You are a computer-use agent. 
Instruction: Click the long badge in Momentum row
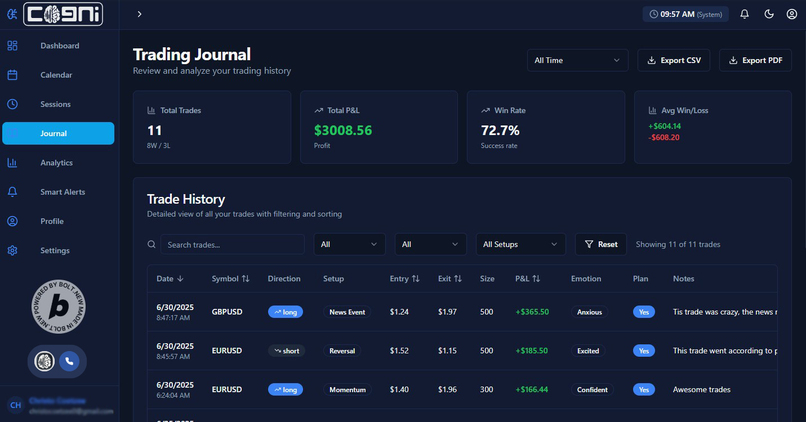pos(285,390)
